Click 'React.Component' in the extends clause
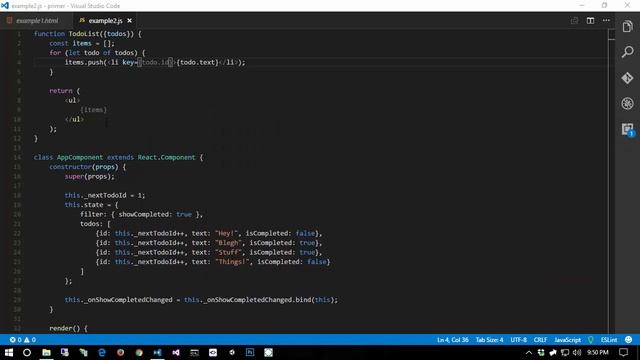 (166, 157)
